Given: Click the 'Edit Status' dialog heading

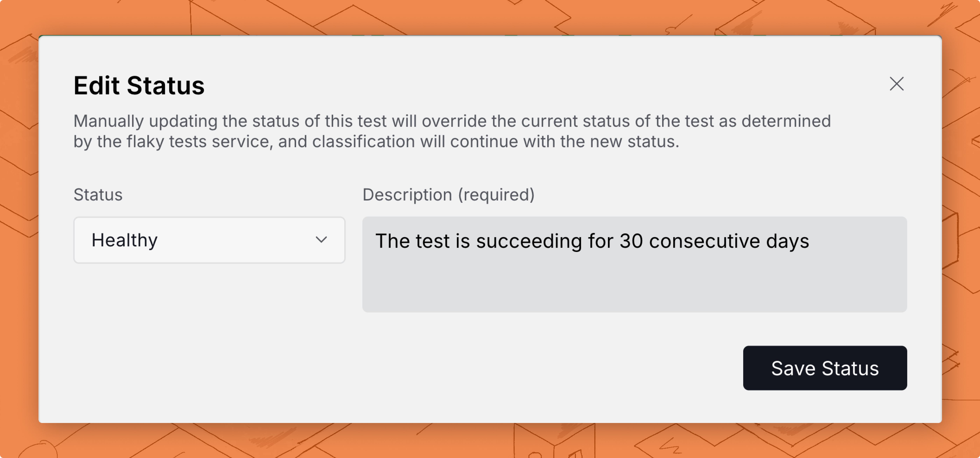Looking at the screenshot, I should [x=139, y=85].
